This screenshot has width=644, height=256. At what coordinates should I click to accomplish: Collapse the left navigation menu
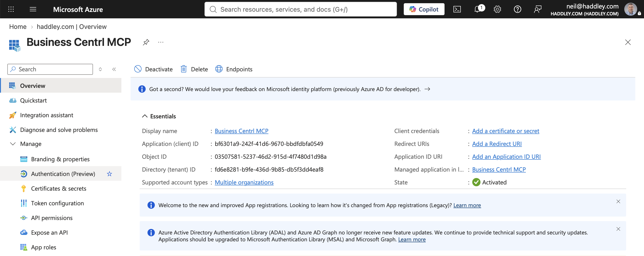coord(114,69)
